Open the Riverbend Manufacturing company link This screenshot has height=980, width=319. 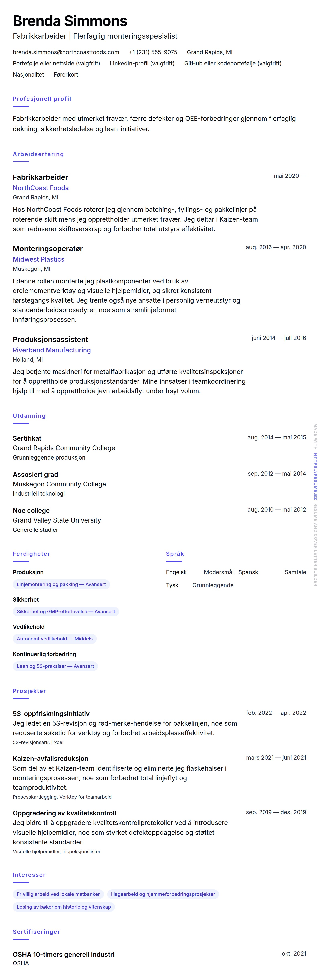pyautogui.click(x=52, y=350)
